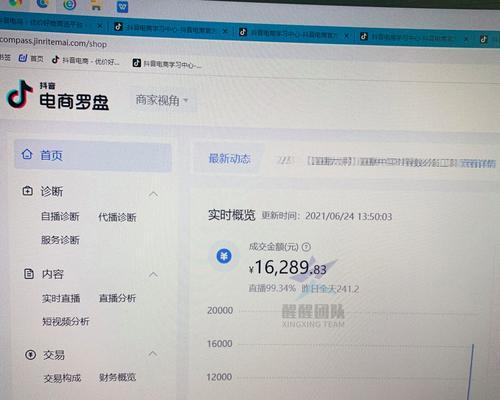
Task: Click the green browser icon in taskbar
Action: pos(69,5)
